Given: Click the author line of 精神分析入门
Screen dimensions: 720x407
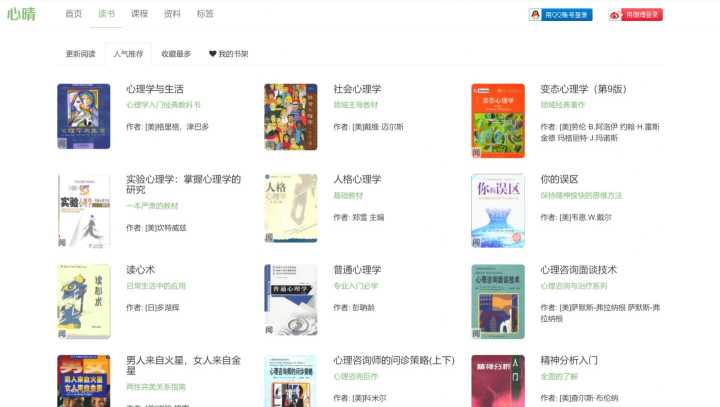Looking at the screenshot, I should [x=579, y=398].
